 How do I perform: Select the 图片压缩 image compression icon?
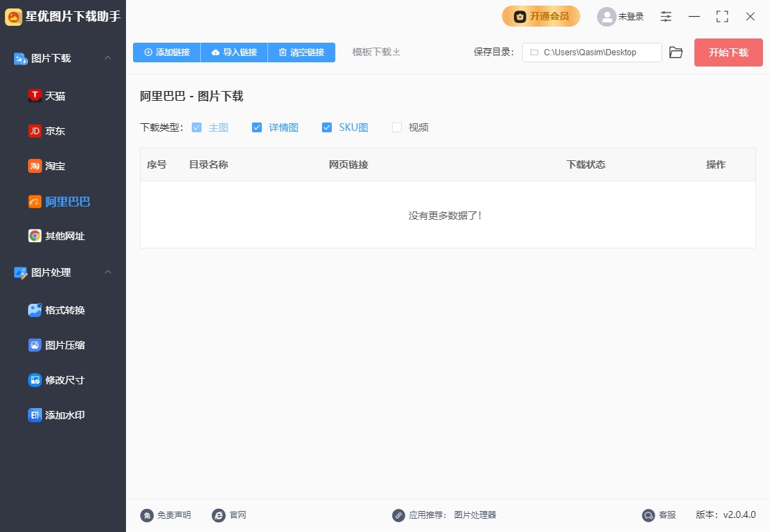pyautogui.click(x=35, y=345)
